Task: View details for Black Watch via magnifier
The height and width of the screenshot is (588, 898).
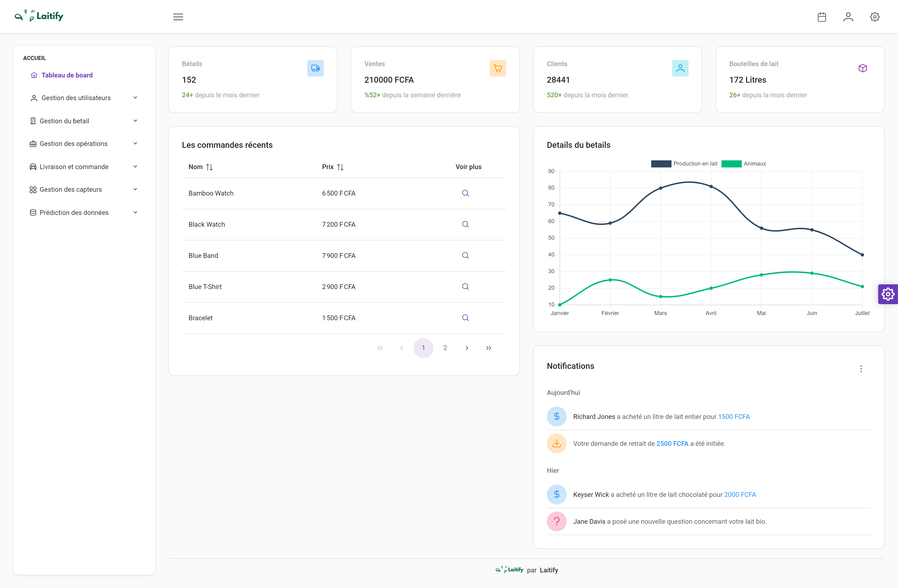Action: click(466, 224)
